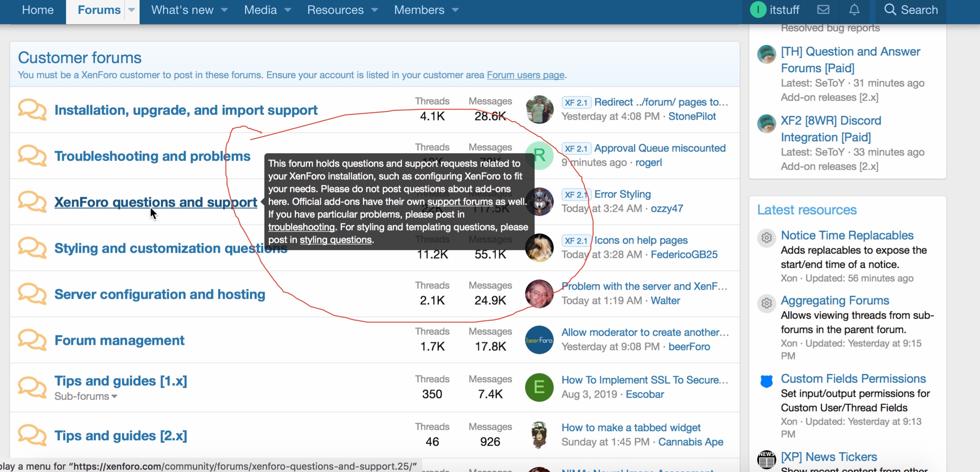The height and width of the screenshot is (472, 980).
Task: Open the alerts bell icon
Action: point(854,10)
